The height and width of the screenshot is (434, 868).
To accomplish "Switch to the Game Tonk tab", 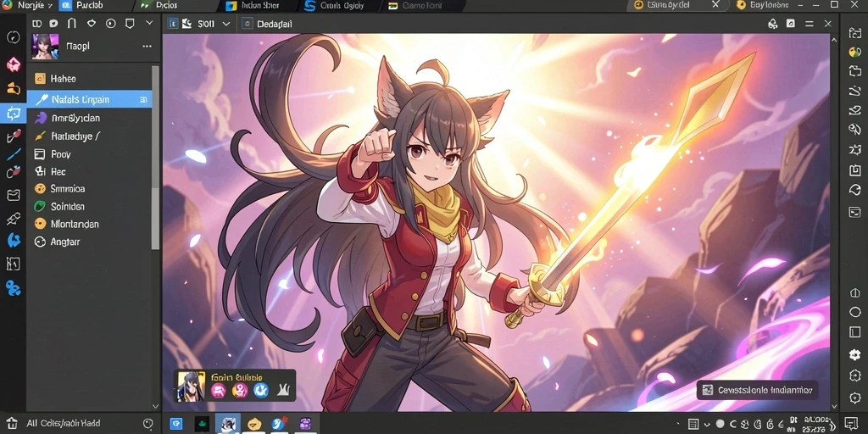I will pyautogui.click(x=423, y=6).
